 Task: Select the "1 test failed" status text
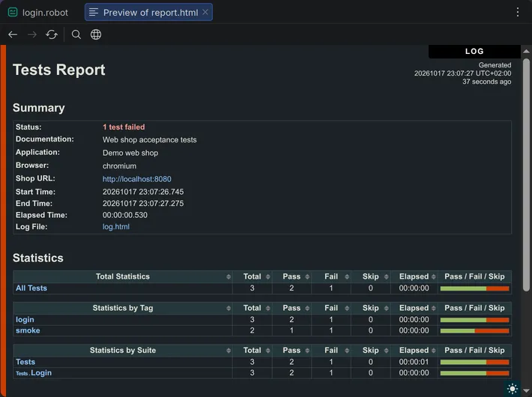(x=124, y=127)
